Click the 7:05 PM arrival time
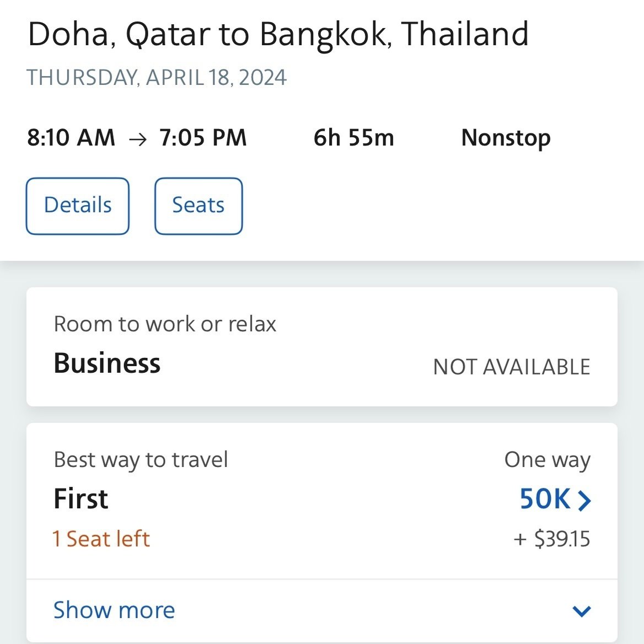Viewport: 644px width, 644px height. [x=203, y=138]
